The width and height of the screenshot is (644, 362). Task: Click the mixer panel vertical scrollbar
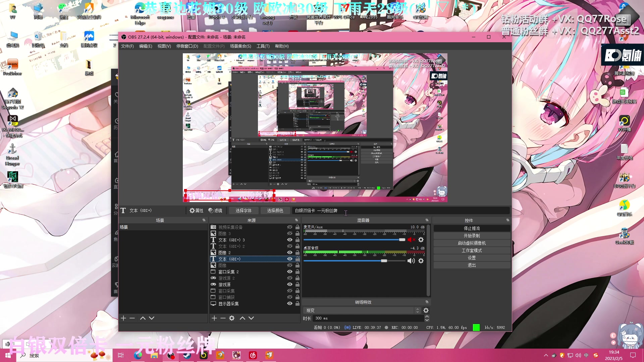tap(428, 260)
